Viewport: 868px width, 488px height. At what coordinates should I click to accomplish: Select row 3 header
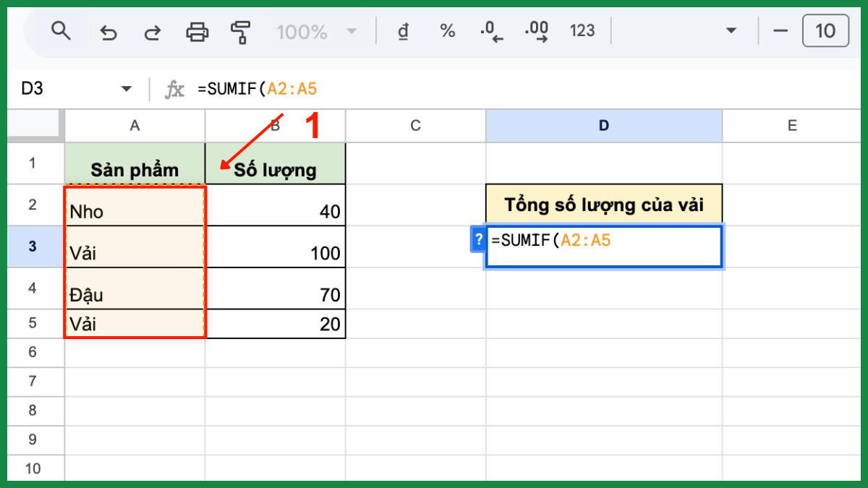tap(33, 247)
